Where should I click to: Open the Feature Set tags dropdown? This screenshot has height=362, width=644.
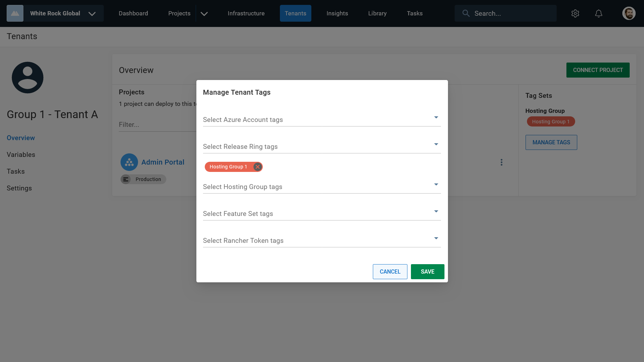(436, 211)
